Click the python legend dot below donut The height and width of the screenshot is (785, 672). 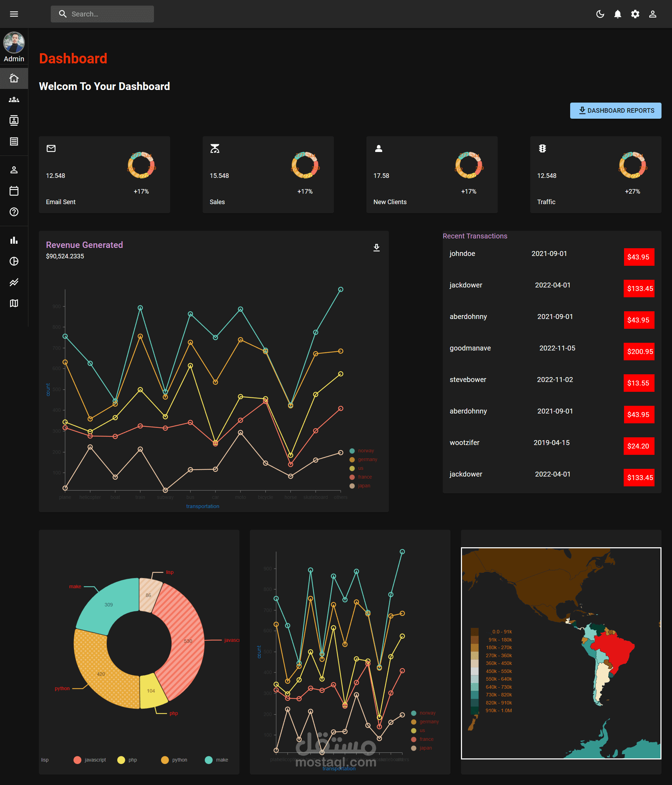tap(165, 760)
